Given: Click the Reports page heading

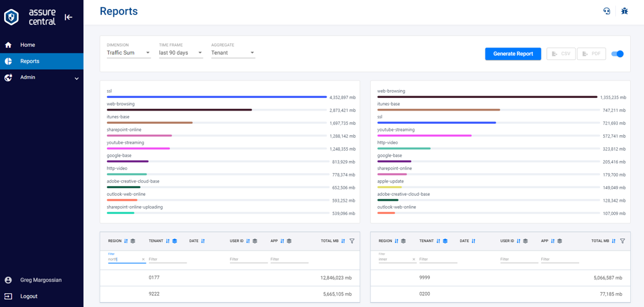Looking at the screenshot, I should pos(119,11).
